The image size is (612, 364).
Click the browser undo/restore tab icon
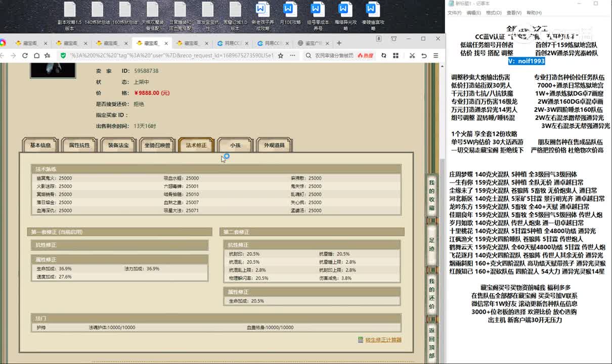tap(424, 56)
